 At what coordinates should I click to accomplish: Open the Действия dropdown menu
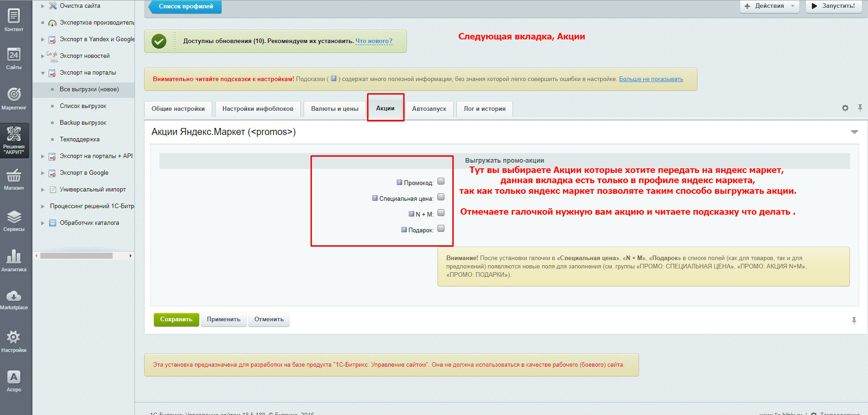[769, 6]
